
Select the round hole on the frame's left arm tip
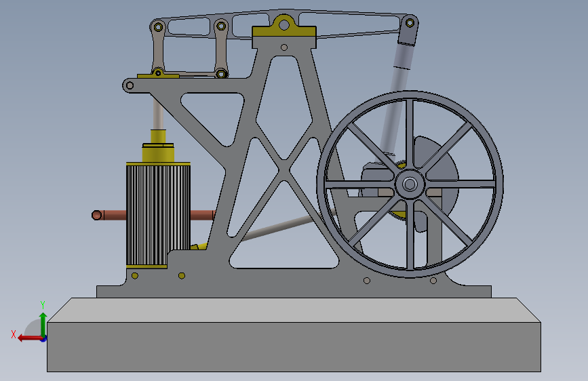[x=130, y=85]
